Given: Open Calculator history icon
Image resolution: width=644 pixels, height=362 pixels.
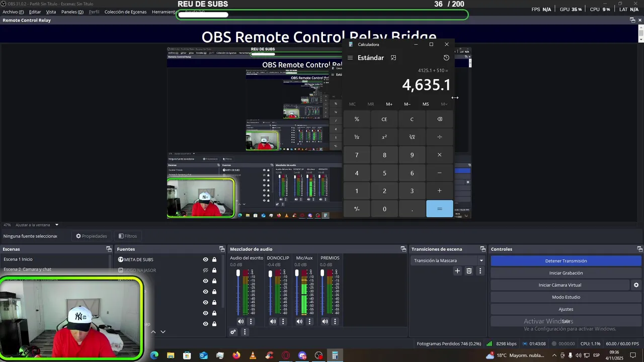Looking at the screenshot, I should point(446,58).
